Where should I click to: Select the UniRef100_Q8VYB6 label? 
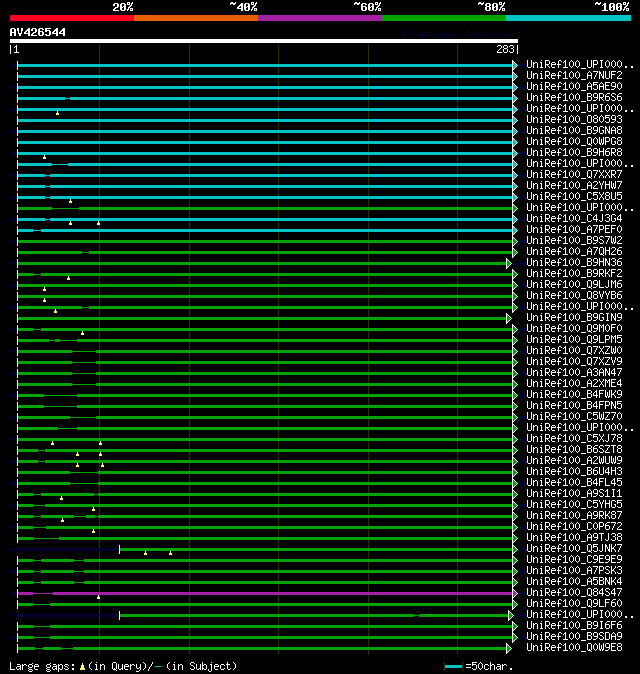tap(574, 296)
